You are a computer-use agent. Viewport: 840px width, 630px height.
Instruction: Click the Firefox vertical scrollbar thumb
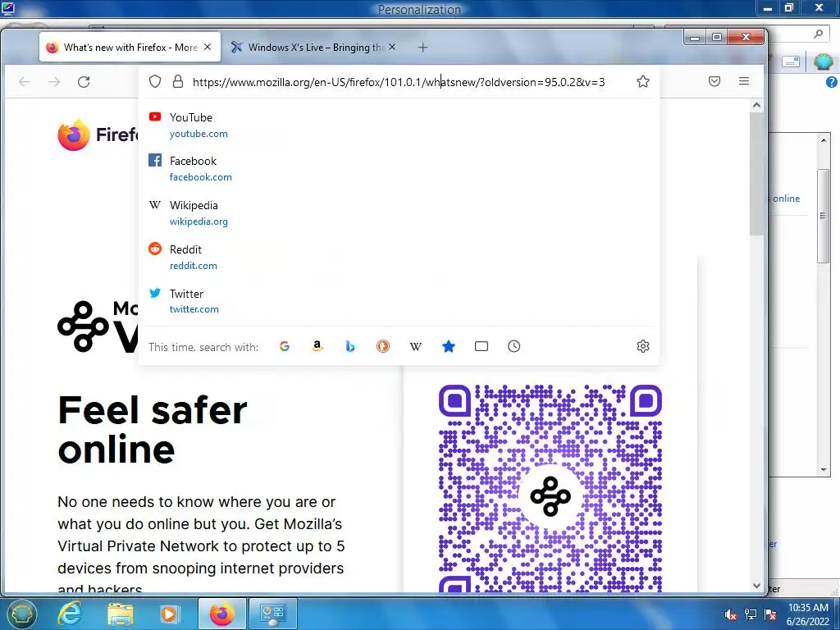pyautogui.click(x=756, y=174)
